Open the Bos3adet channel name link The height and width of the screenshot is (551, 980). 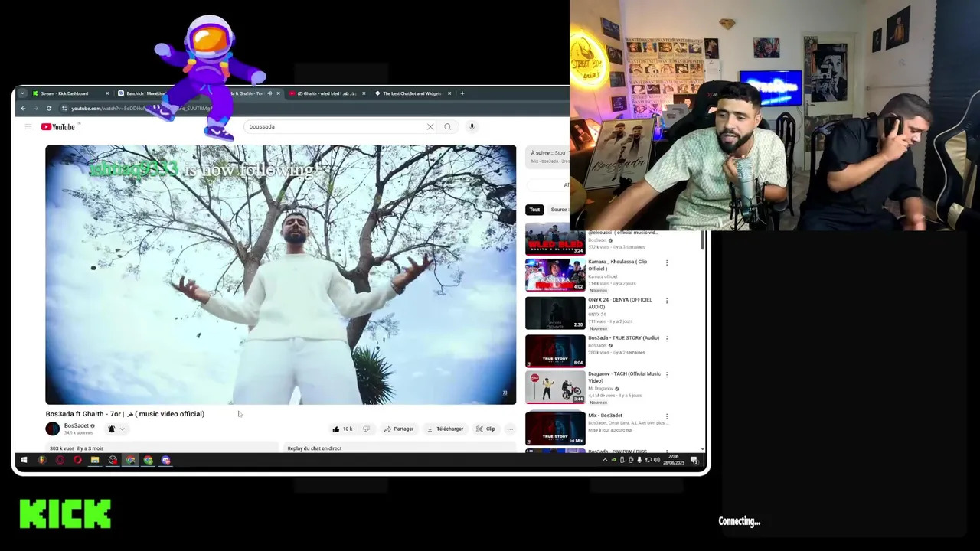(x=76, y=426)
